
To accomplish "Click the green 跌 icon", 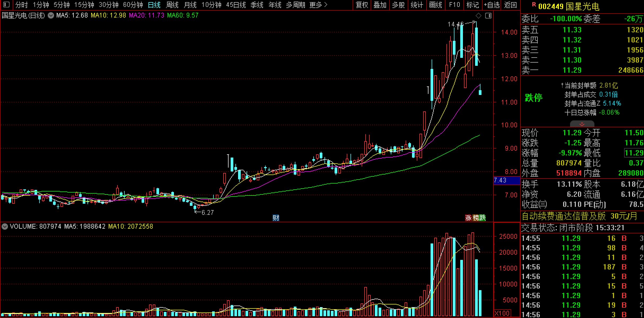I will click(483, 218).
